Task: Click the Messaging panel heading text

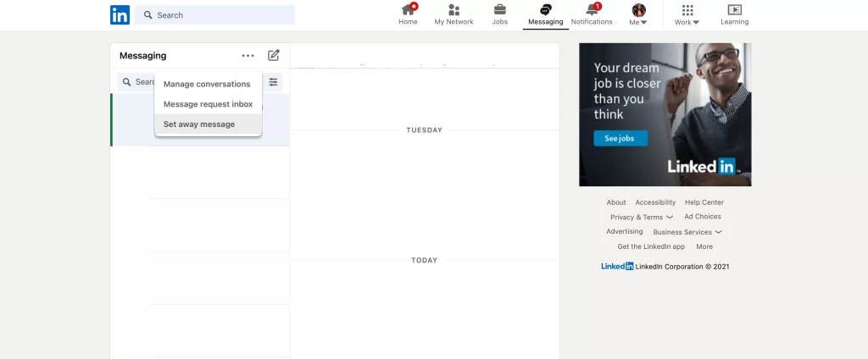Action: click(142, 55)
